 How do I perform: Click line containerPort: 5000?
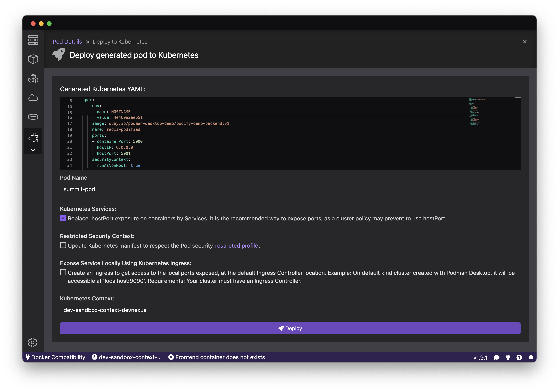point(117,141)
